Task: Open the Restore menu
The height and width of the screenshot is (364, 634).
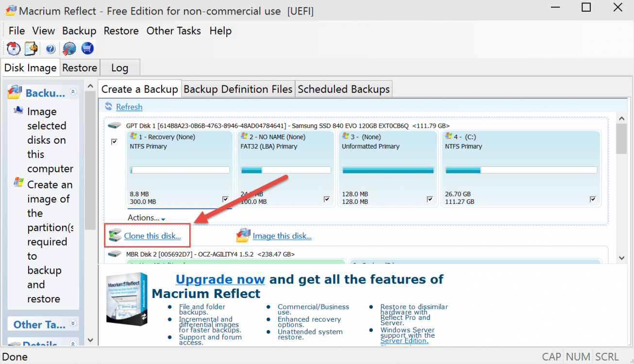Action: tap(121, 31)
